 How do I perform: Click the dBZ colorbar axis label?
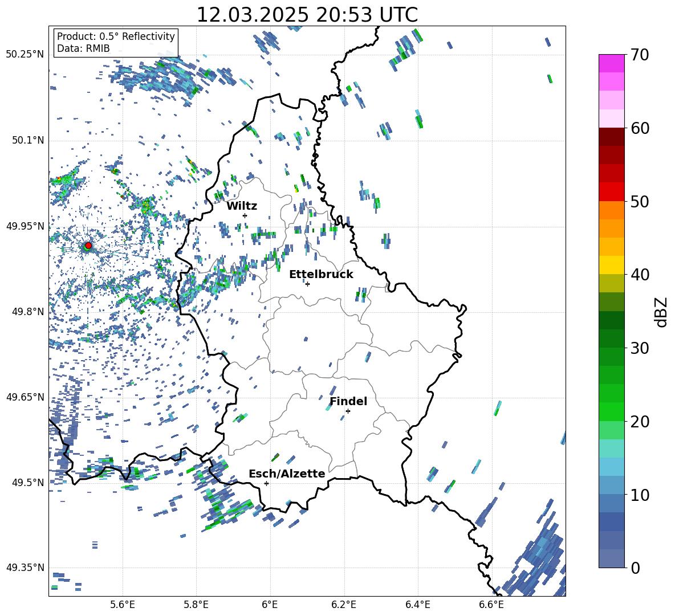pyautogui.click(x=662, y=312)
